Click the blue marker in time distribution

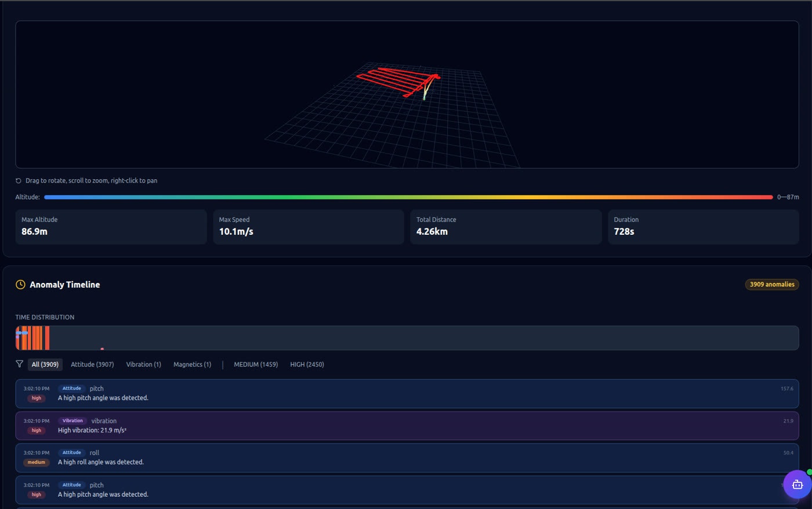[22, 333]
